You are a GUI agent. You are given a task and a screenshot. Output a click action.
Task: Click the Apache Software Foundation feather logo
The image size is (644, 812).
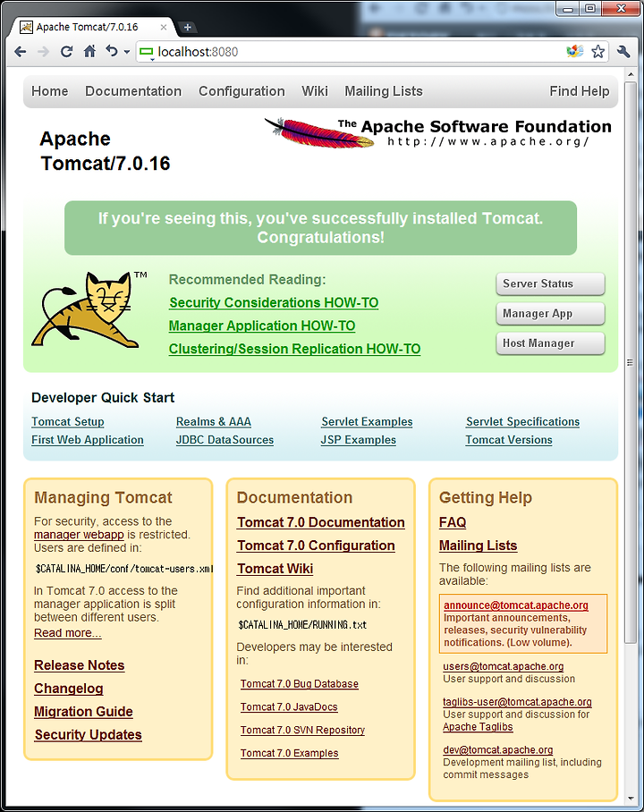pos(437,132)
